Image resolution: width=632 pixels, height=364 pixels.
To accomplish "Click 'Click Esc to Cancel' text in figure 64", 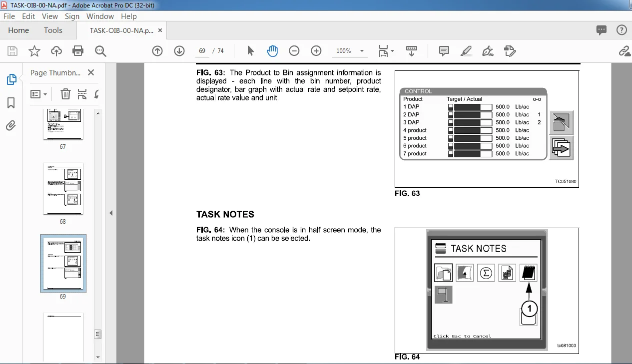I will pos(462,336).
